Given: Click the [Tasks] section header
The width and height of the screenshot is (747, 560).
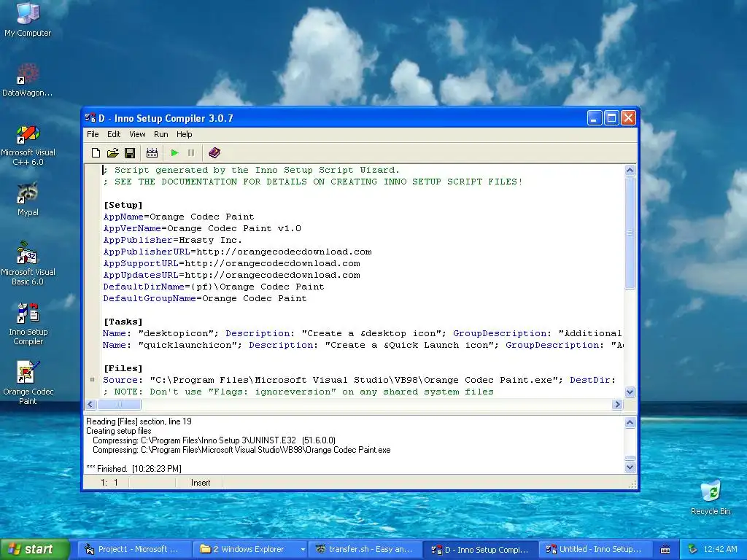Looking at the screenshot, I should point(123,322).
